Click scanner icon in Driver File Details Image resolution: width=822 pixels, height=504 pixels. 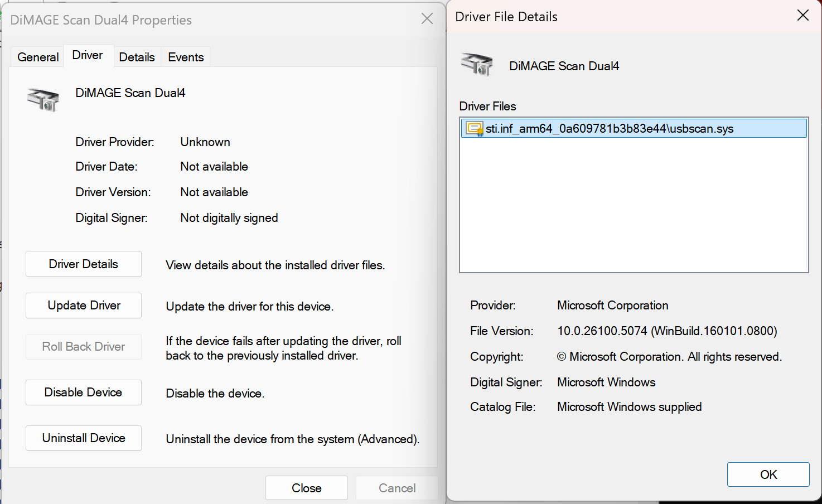tap(477, 64)
